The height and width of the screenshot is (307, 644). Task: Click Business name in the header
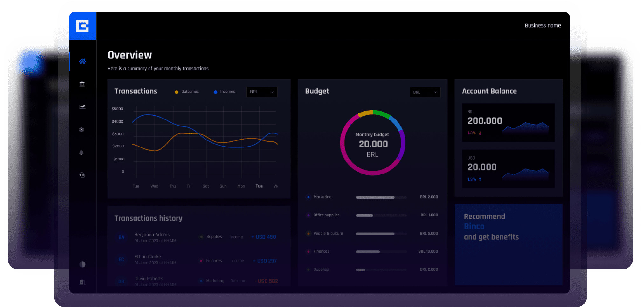[x=543, y=25]
